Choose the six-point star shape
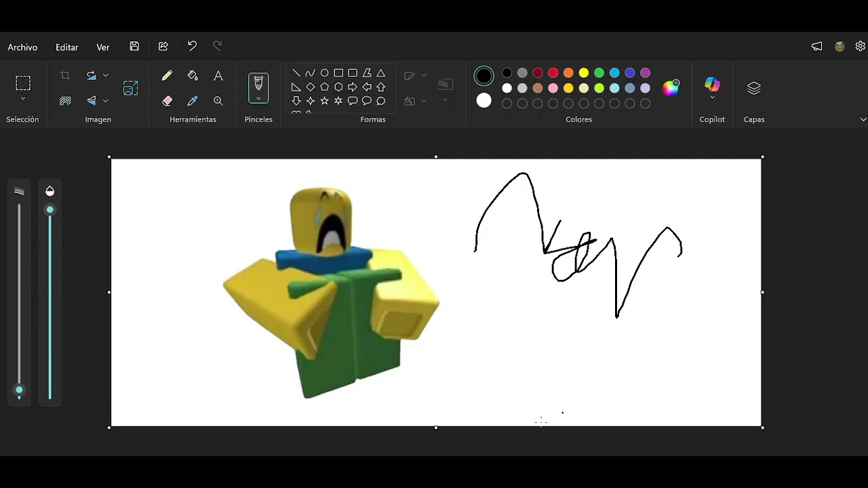Screen dimensions: 868x488 coord(338,101)
